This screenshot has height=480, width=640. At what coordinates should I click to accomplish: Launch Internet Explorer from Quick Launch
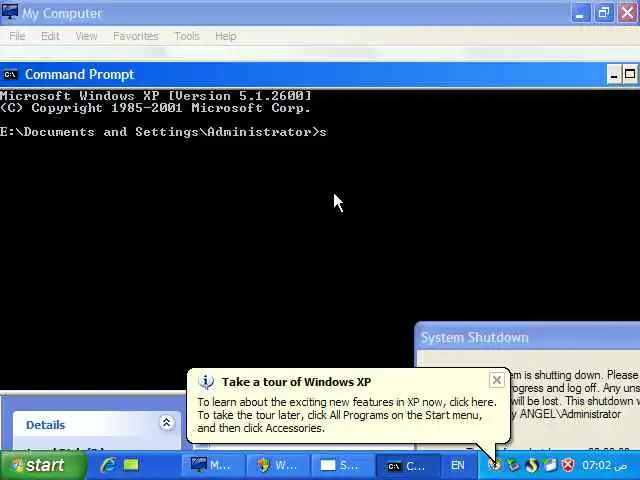click(x=108, y=465)
